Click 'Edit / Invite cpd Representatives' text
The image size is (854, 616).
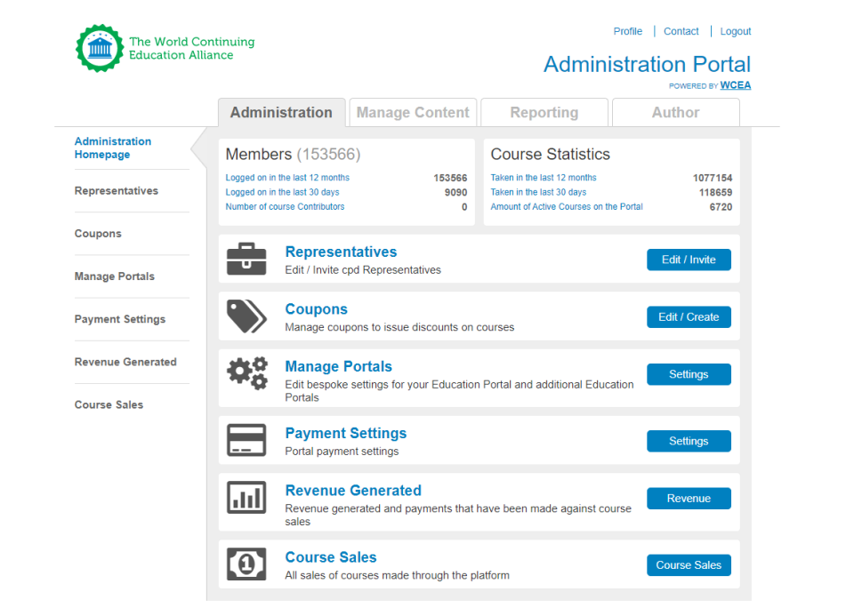tap(363, 270)
